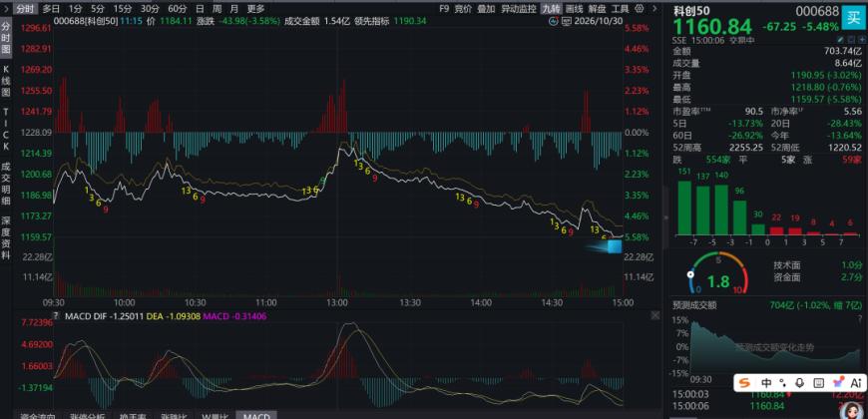Click the square window icon under 买 button
Screen dimensions: 868x419
851,40
